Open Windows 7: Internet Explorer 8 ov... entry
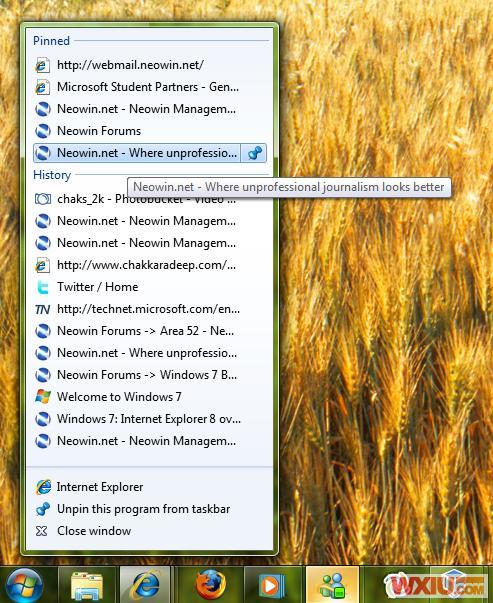The image size is (493, 603). tap(150, 418)
